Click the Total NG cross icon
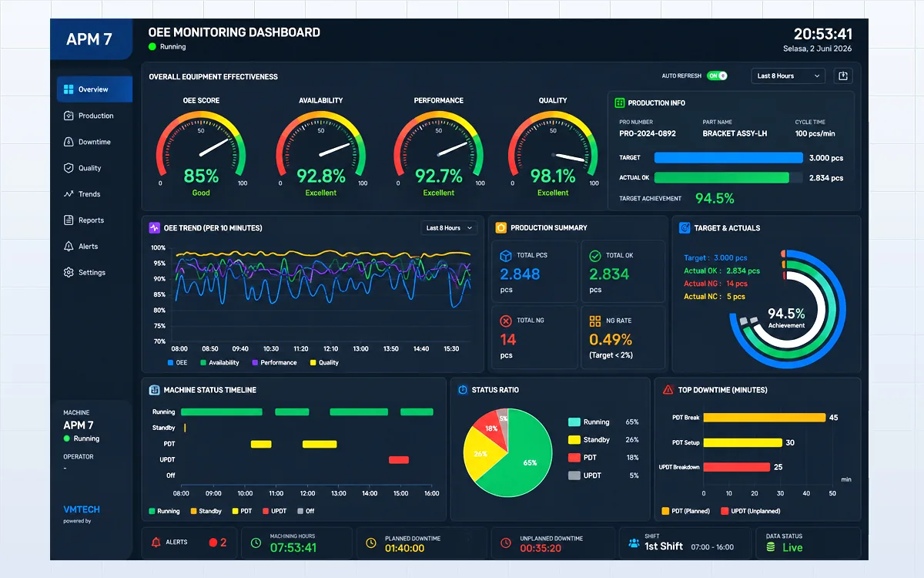 (506, 321)
